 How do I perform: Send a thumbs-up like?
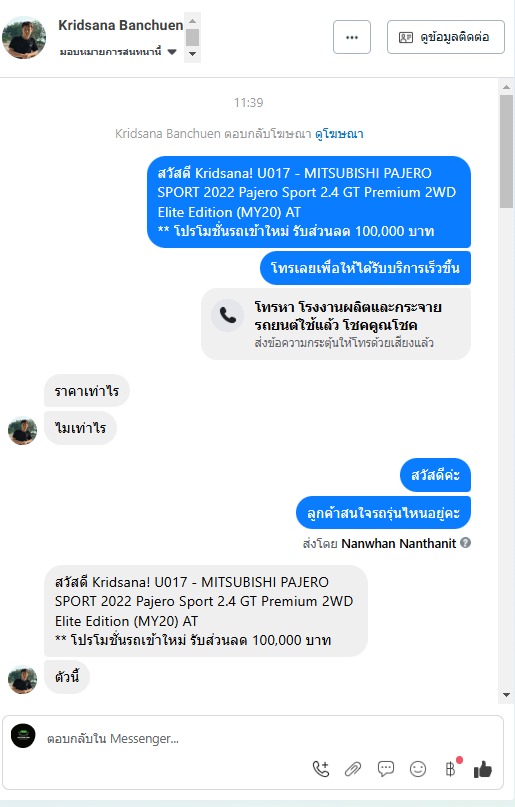[x=483, y=769]
